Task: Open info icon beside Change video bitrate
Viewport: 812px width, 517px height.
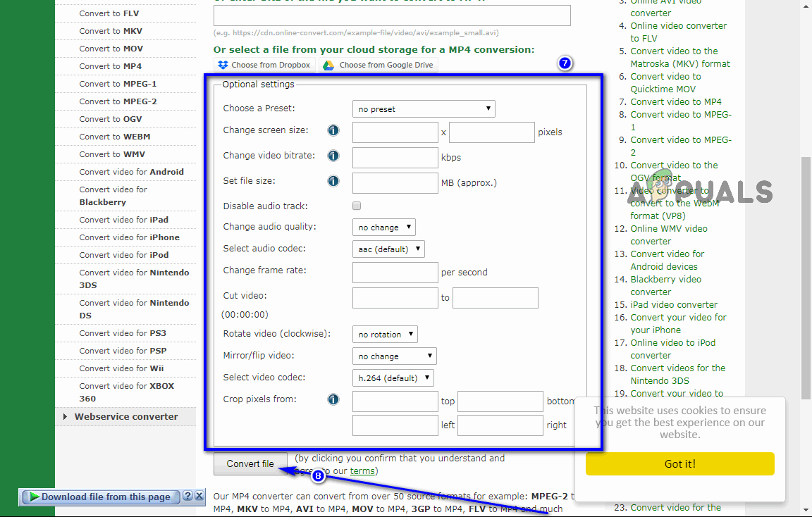Action: (x=333, y=156)
